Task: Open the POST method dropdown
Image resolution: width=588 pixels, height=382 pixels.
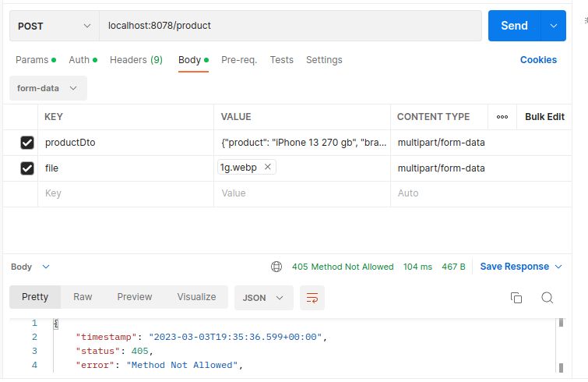Action: pos(55,26)
